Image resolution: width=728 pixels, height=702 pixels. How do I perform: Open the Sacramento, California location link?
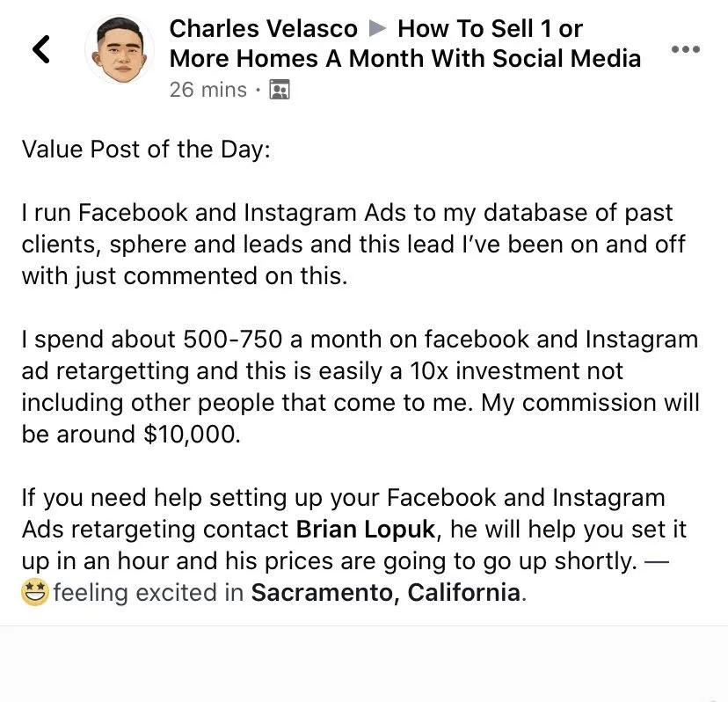tap(385, 593)
